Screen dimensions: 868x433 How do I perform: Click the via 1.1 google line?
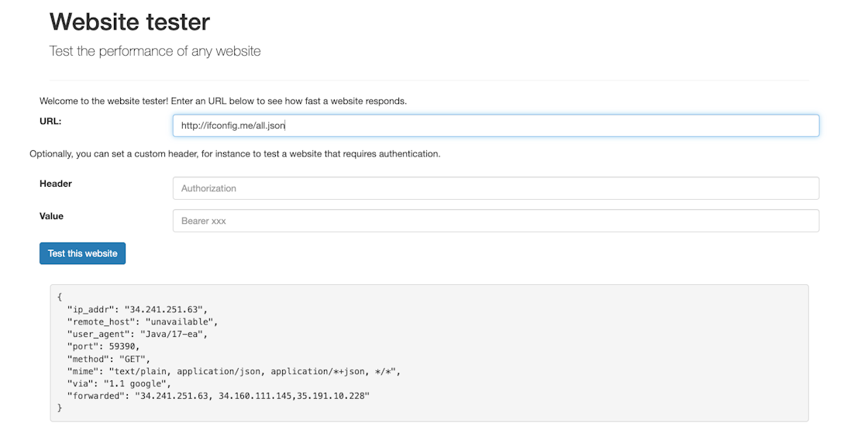119,383
